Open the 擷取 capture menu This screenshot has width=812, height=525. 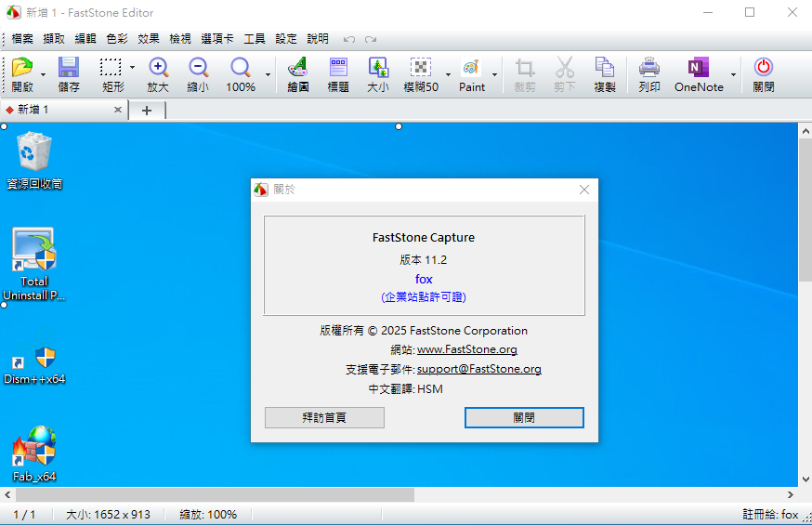pos(54,39)
